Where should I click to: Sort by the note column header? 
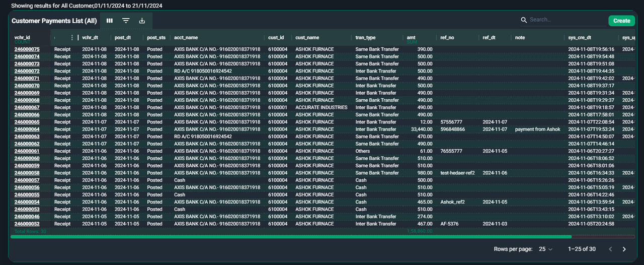(520, 37)
